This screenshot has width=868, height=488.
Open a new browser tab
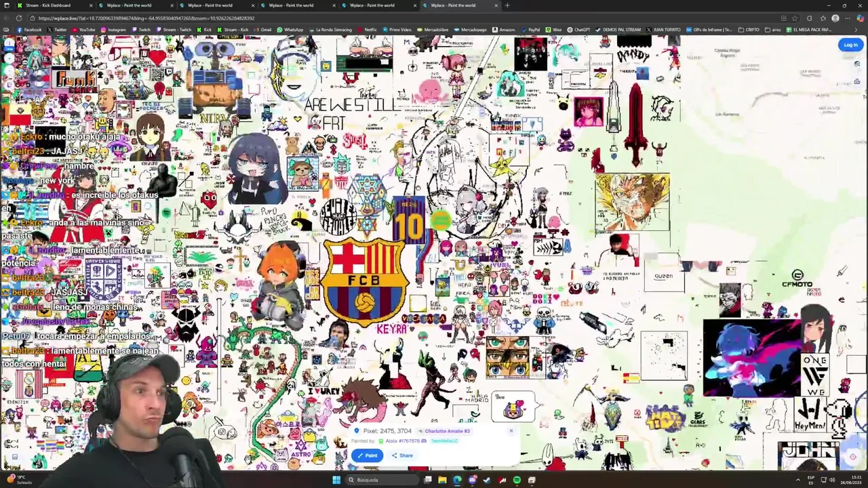[x=507, y=5]
